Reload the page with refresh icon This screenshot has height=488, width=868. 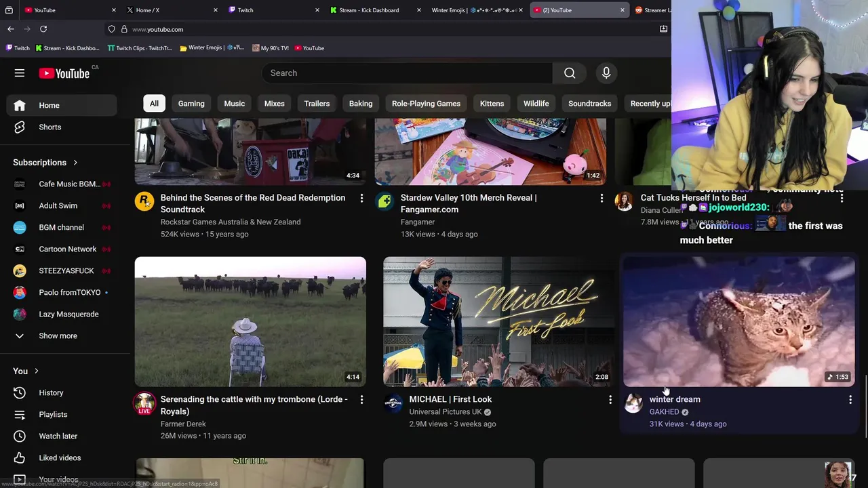(x=43, y=29)
